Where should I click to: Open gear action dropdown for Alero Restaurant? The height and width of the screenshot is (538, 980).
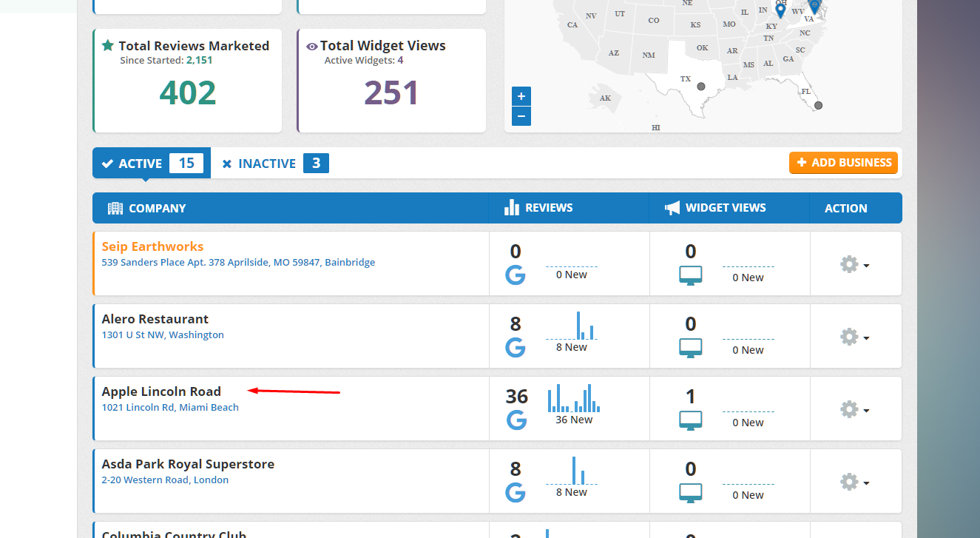coord(854,337)
